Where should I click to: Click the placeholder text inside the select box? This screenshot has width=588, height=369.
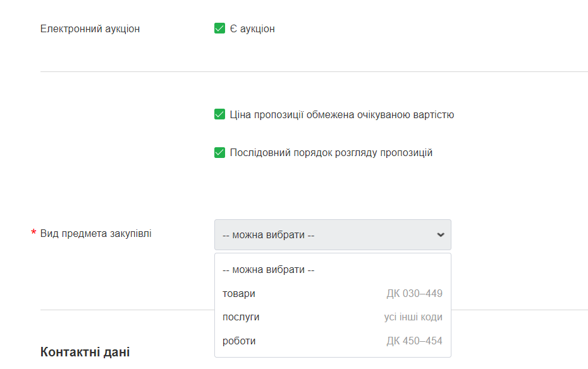(x=268, y=235)
